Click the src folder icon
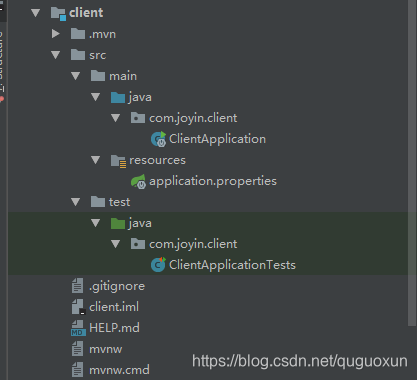The height and width of the screenshot is (380, 417). tap(78, 55)
